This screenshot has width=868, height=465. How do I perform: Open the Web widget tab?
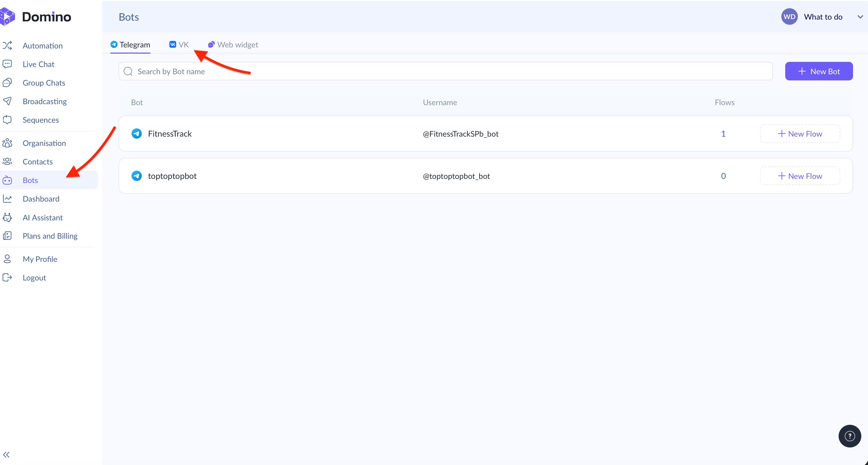pyautogui.click(x=233, y=44)
